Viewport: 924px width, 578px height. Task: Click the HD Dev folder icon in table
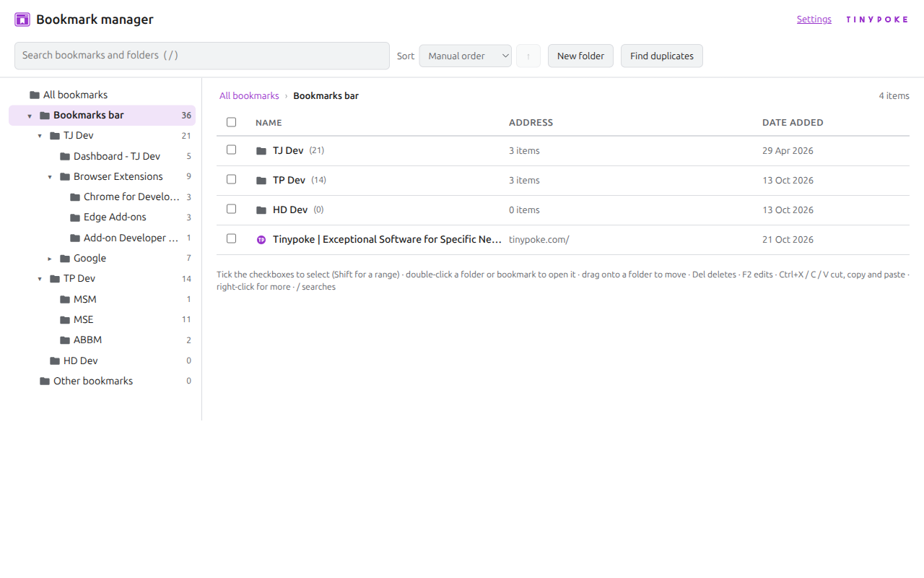coord(261,210)
